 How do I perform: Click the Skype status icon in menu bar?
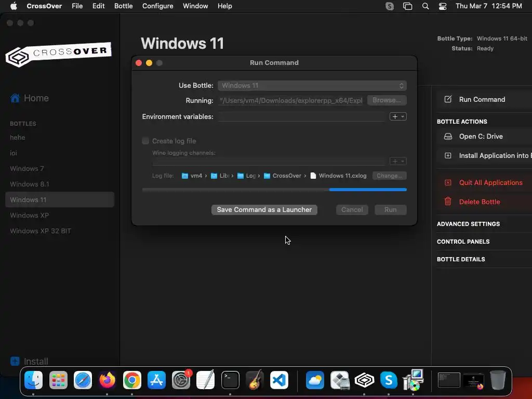coord(390,6)
